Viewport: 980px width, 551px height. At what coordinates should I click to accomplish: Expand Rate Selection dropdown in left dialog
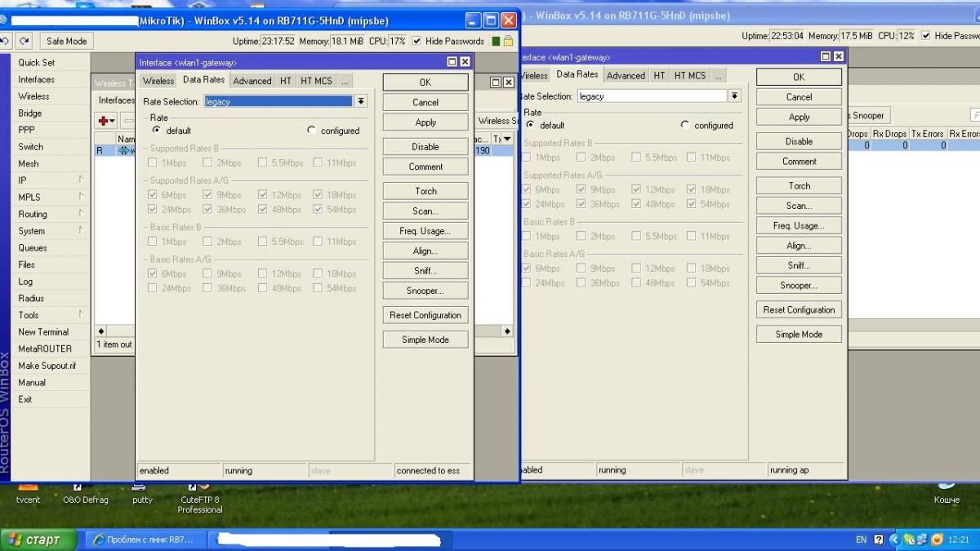point(361,101)
